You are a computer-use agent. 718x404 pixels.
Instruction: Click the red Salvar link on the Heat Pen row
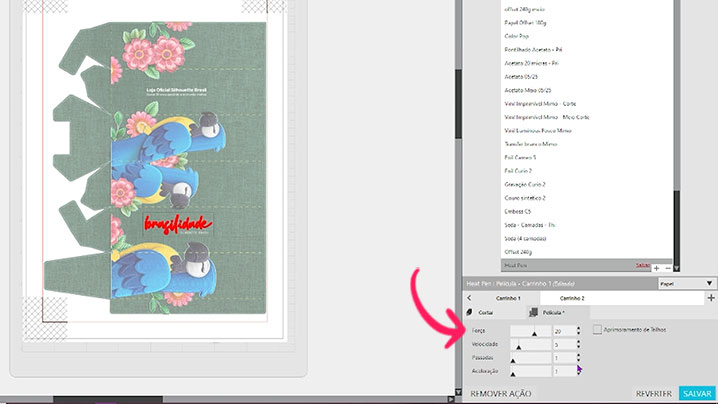642,265
